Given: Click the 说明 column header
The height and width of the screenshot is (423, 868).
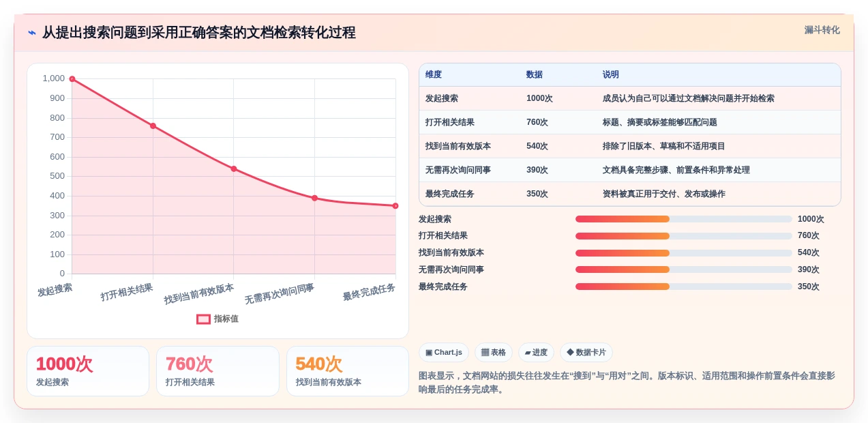Looking at the screenshot, I should pyautogui.click(x=611, y=74).
